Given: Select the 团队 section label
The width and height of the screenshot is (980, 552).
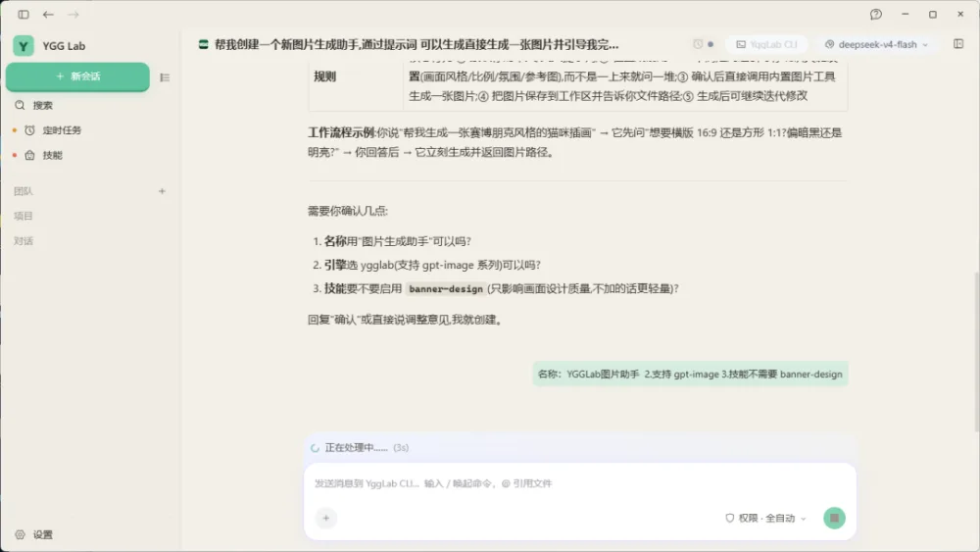Looking at the screenshot, I should click(24, 191).
